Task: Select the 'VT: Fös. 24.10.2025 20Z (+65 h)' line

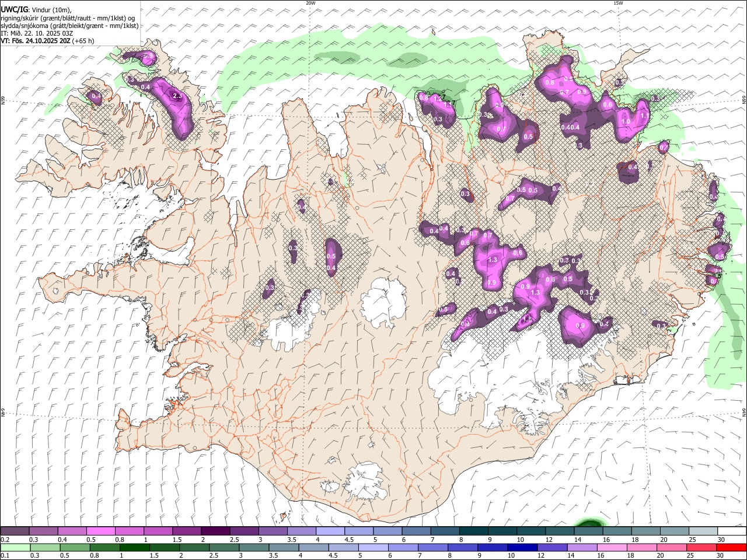Action: point(47,41)
